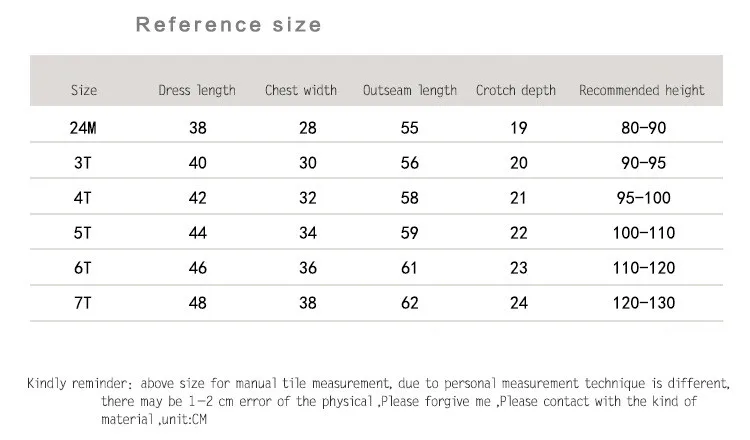Click the 7T dress length value 48

pyautogui.click(x=198, y=303)
